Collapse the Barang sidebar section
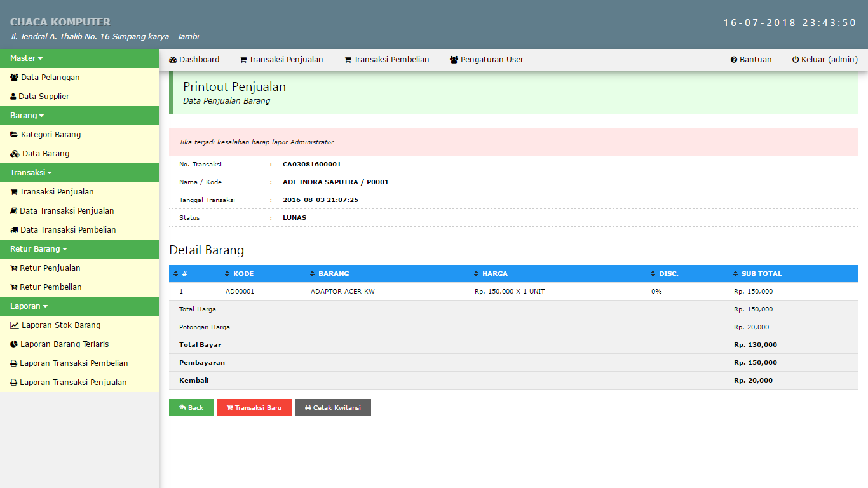The image size is (868, 488). coord(27,116)
